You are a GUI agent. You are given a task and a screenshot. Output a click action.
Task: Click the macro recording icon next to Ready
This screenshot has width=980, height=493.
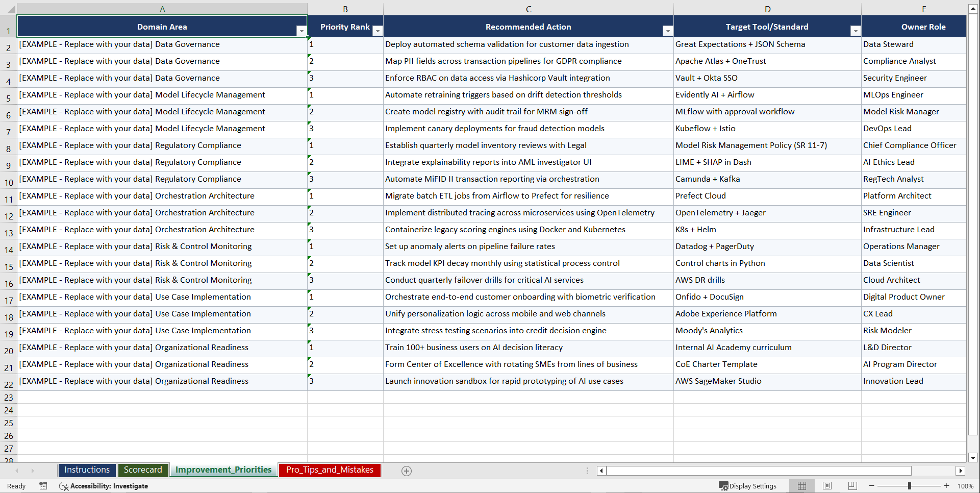pos(43,486)
